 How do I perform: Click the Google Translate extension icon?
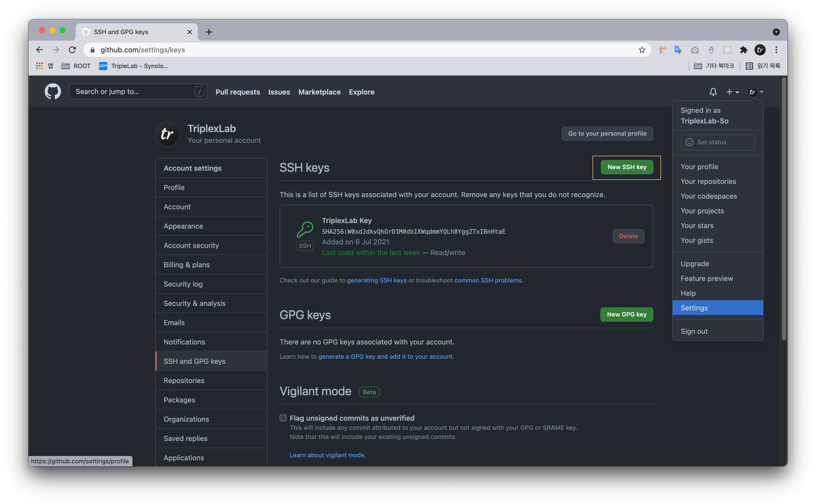(678, 50)
